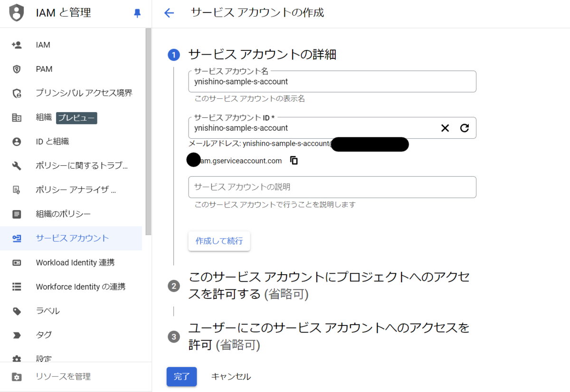Open ポリシー アナライザ menu item
The height and width of the screenshot is (392, 570).
71,190
